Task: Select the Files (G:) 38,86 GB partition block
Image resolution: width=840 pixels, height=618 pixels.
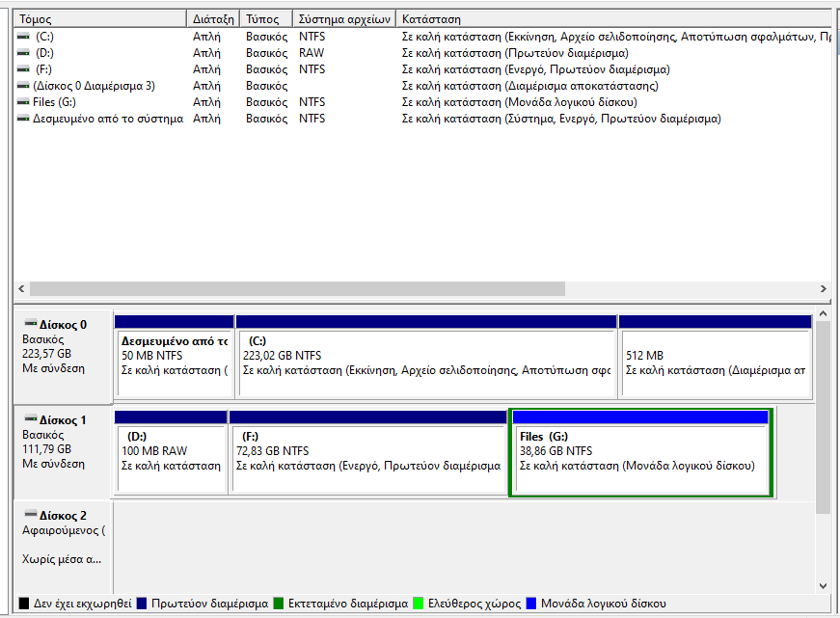Action: [640, 452]
